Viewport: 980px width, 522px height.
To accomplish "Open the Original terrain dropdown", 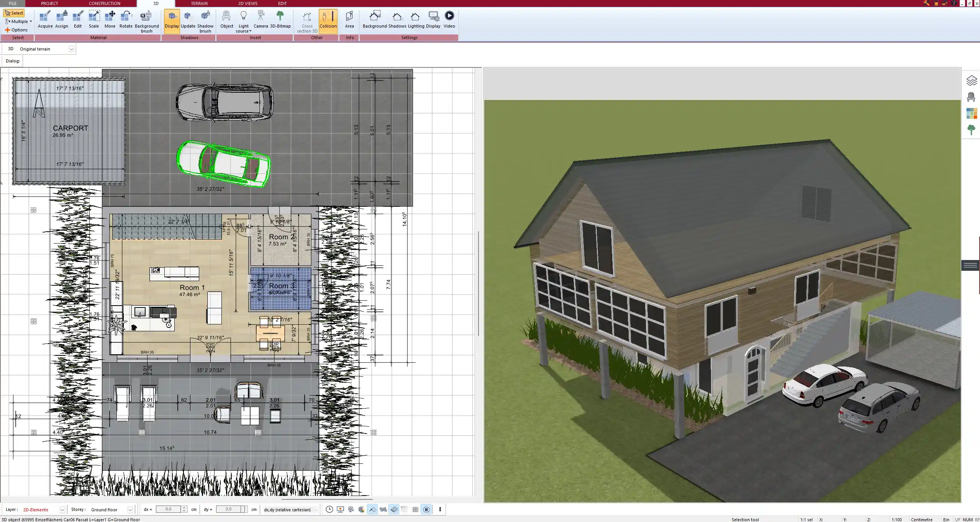I will click(72, 49).
